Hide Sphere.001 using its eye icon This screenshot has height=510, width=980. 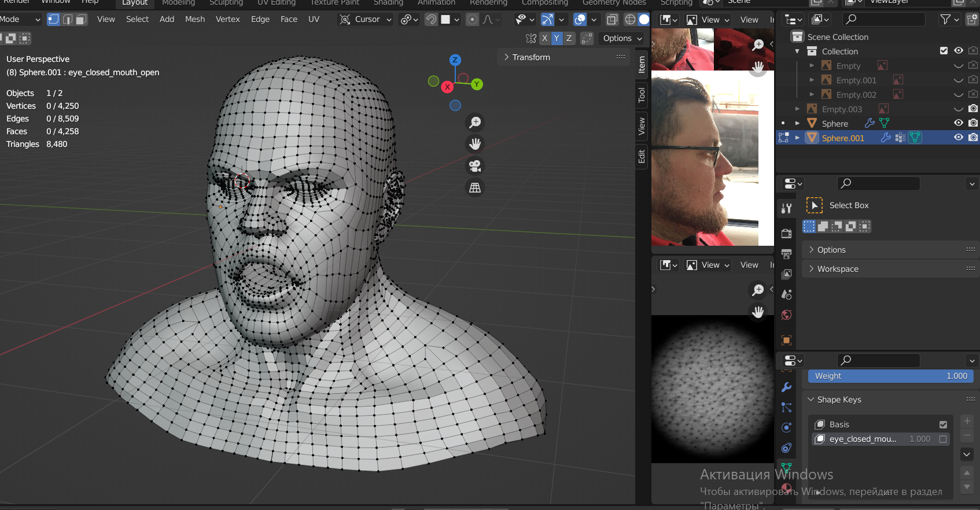[959, 138]
